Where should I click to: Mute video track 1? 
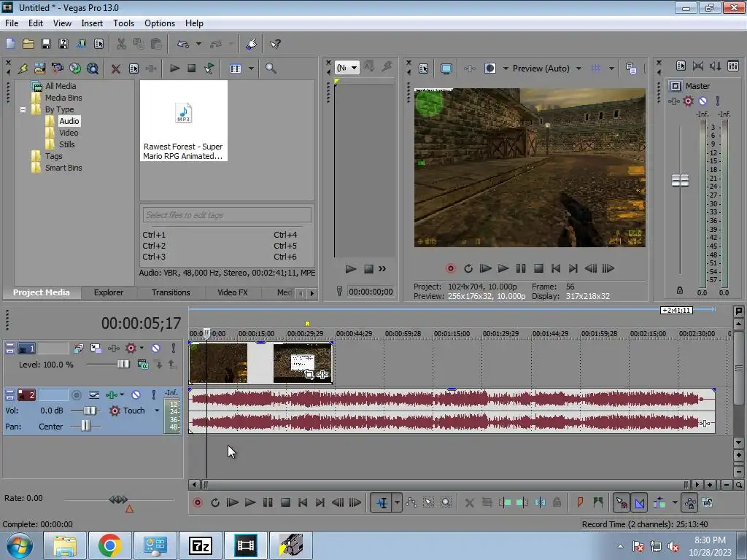pos(156,348)
